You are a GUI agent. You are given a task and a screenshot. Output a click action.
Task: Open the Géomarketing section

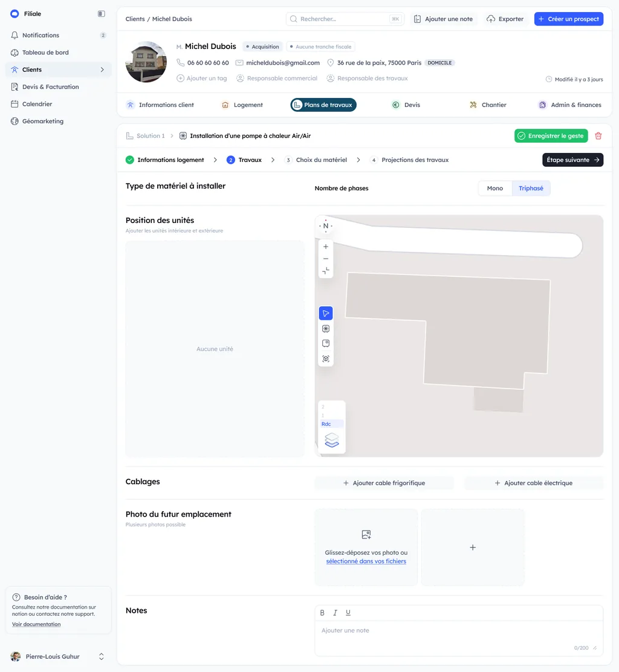[x=58, y=121]
